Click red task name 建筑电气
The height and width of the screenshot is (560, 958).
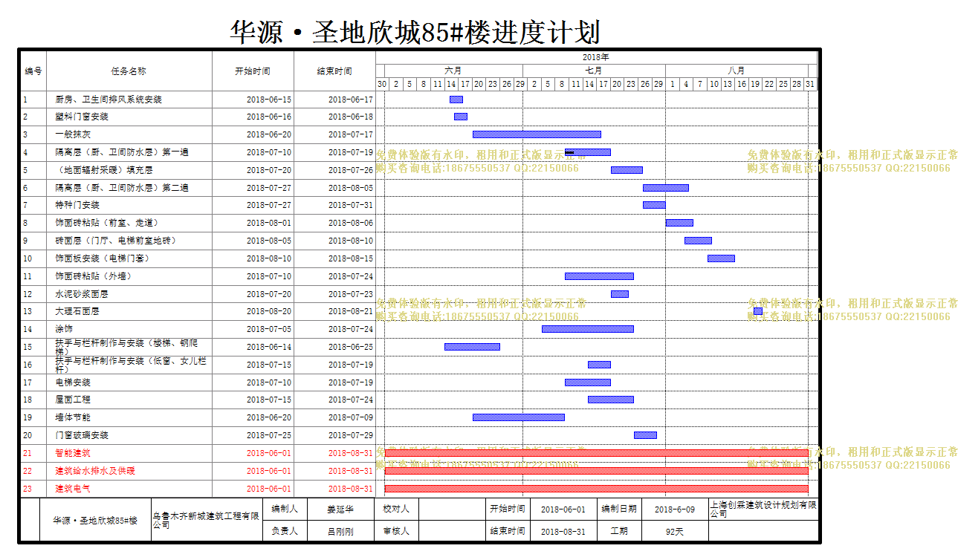(73, 489)
